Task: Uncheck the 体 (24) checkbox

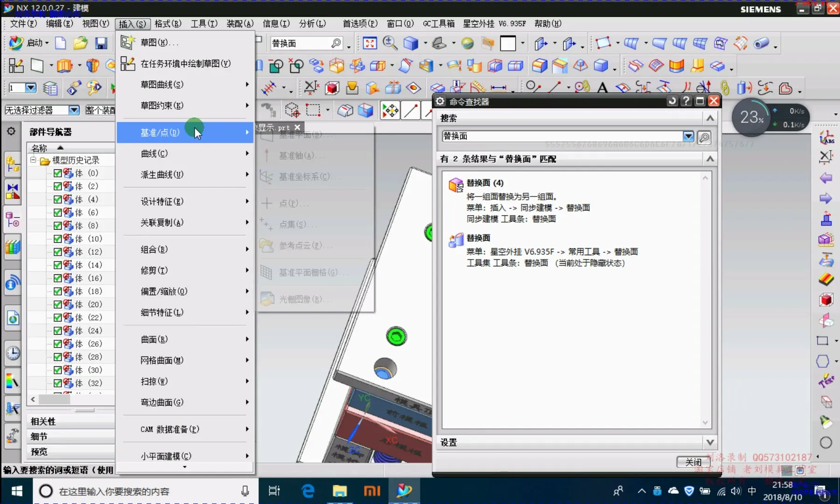Action: (x=58, y=331)
